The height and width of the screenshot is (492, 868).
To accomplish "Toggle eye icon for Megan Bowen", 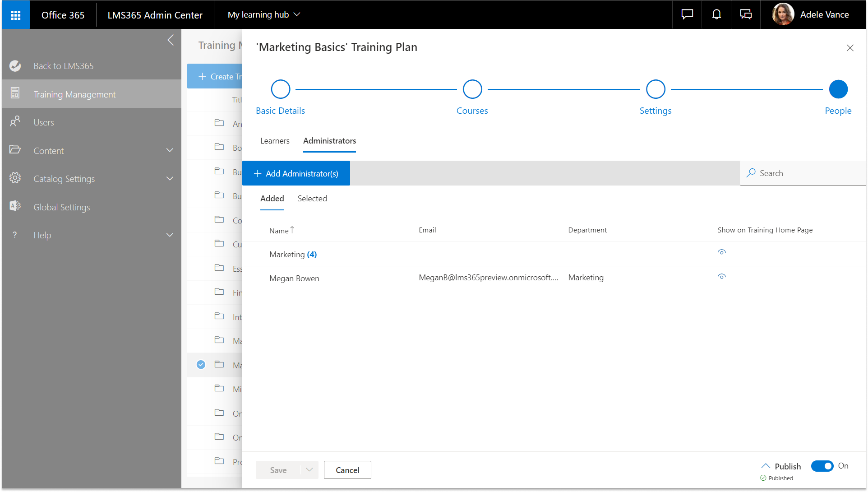I will [x=721, y=277].
